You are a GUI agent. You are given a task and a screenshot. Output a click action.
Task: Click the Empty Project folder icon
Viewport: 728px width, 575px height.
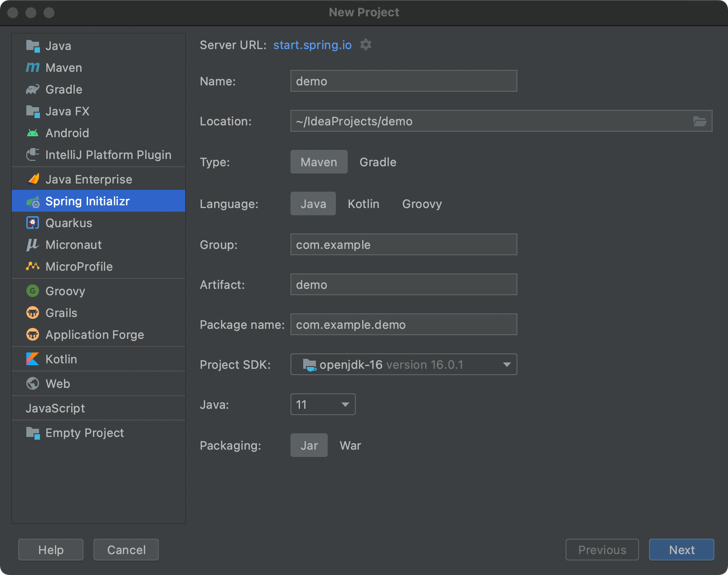click(33, 433)
